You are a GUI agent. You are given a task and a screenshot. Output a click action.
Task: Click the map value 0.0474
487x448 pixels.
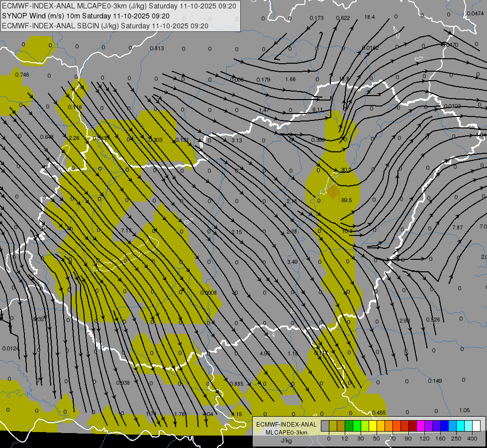tap(475, 13)
